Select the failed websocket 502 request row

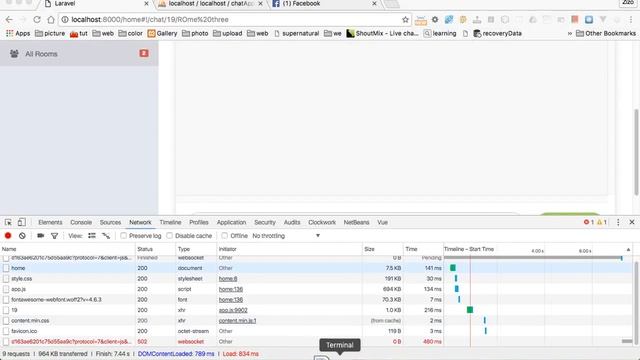click(316, 342)
